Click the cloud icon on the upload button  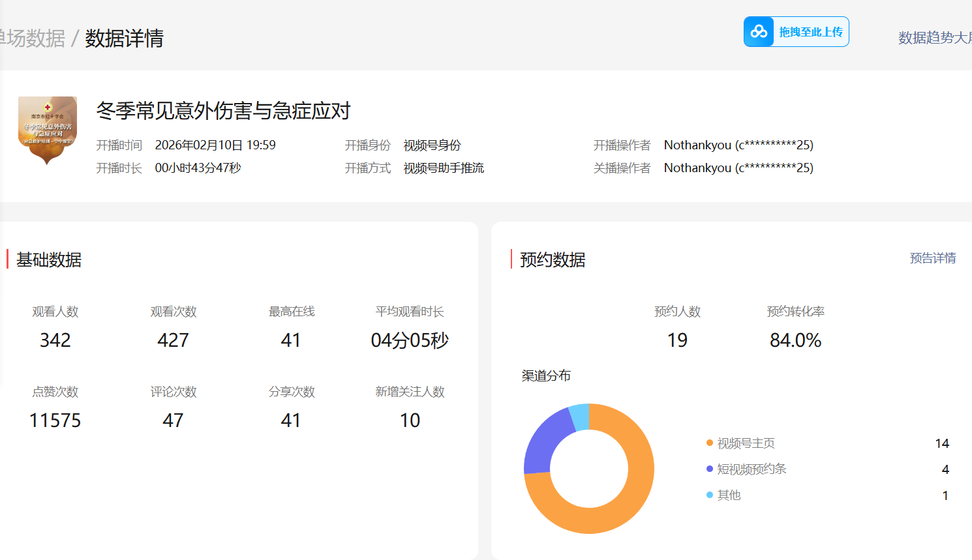[x=759, y=31]
